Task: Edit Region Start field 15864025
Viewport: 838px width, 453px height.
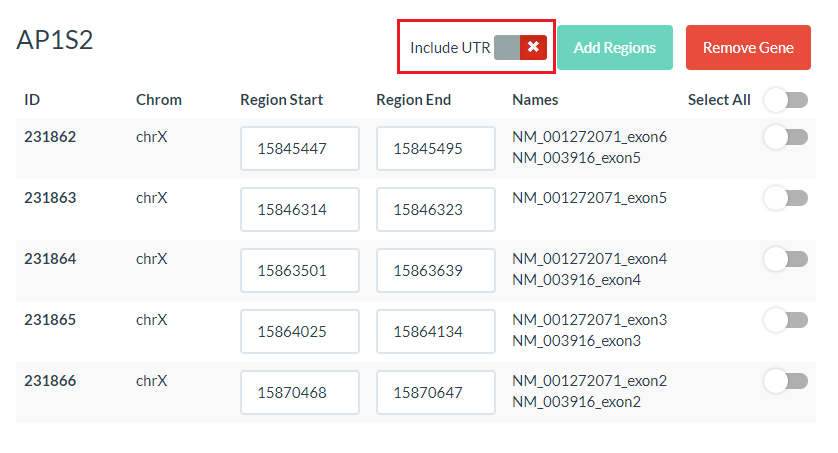Action: tap(300, 331)
